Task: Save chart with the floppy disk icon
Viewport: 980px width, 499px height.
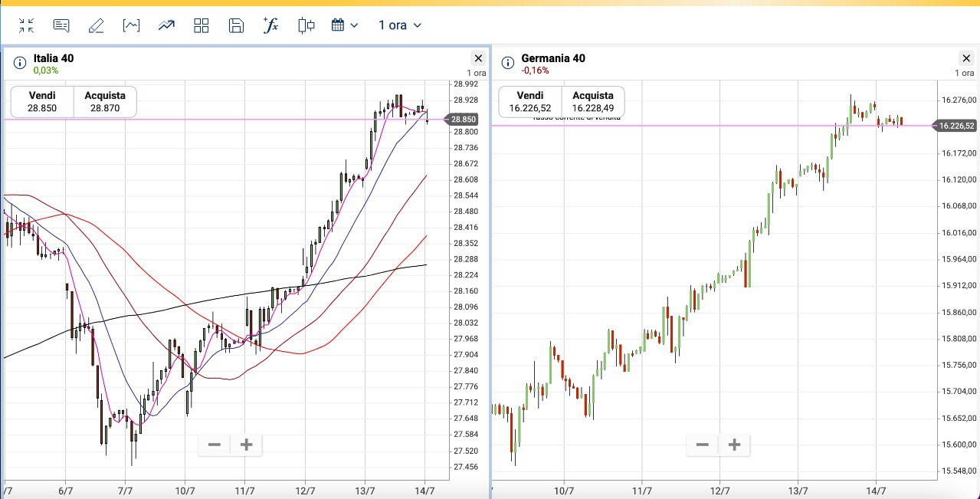Action: coord(236,25)
